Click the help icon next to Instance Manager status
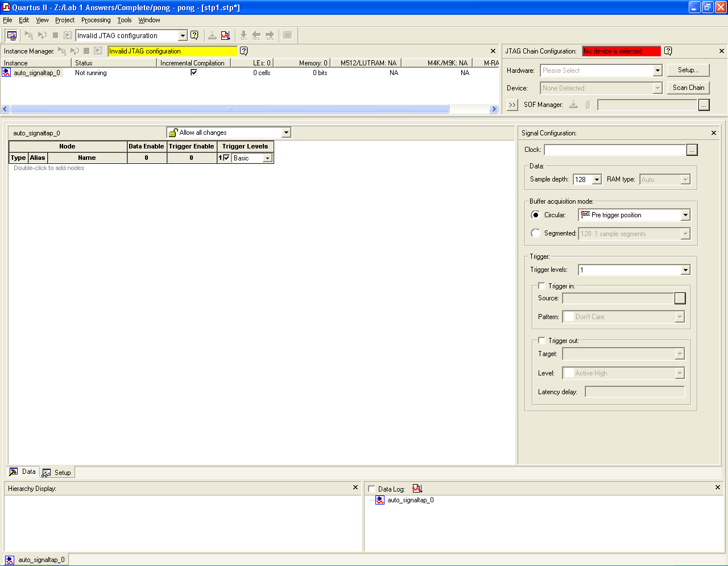Screen dimensions: 728x566 tap(244, 51)
